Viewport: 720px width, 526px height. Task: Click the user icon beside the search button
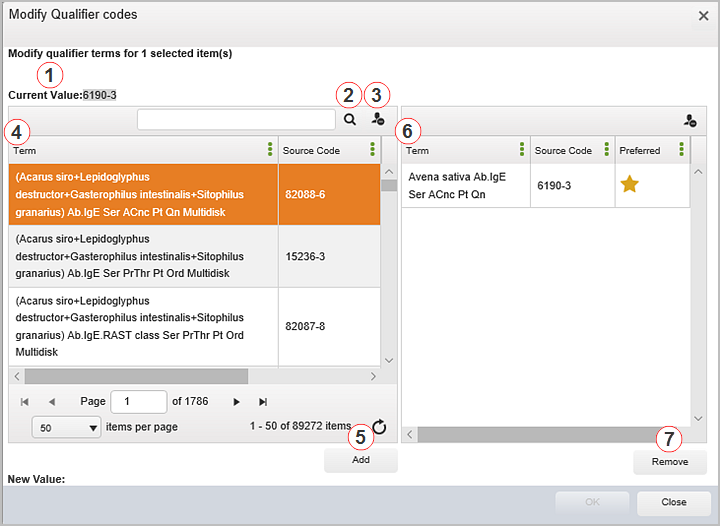(x=377, y=119)
